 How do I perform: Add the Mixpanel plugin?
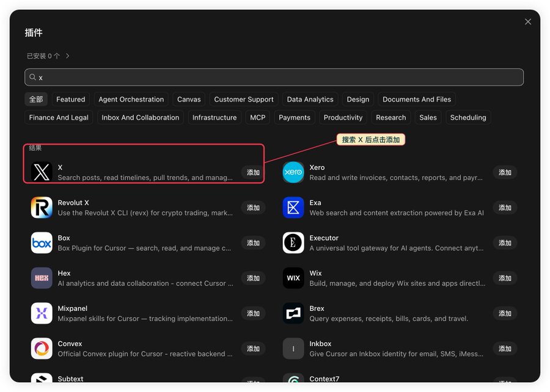(253, 313)
